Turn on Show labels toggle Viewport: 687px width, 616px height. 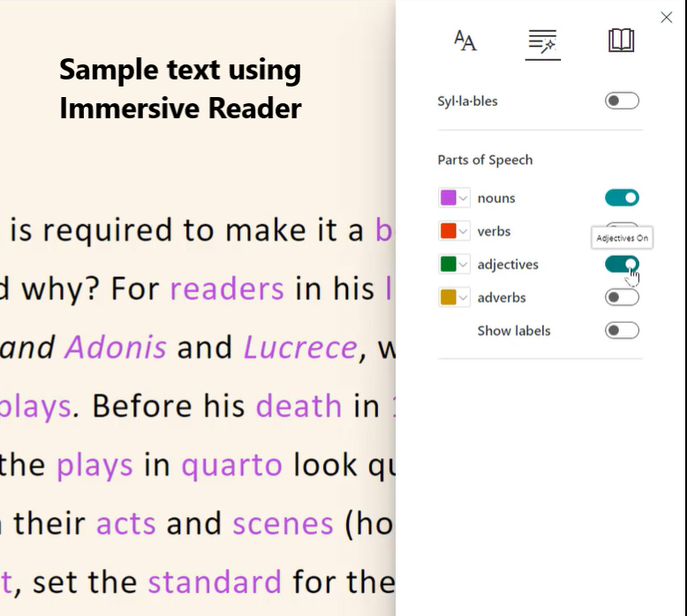(622, 331)
